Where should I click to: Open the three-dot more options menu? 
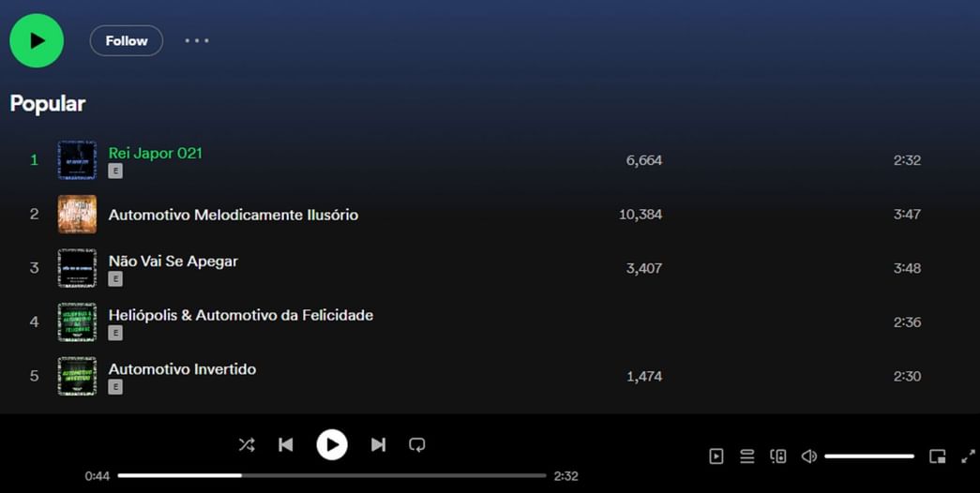point(197,40)
